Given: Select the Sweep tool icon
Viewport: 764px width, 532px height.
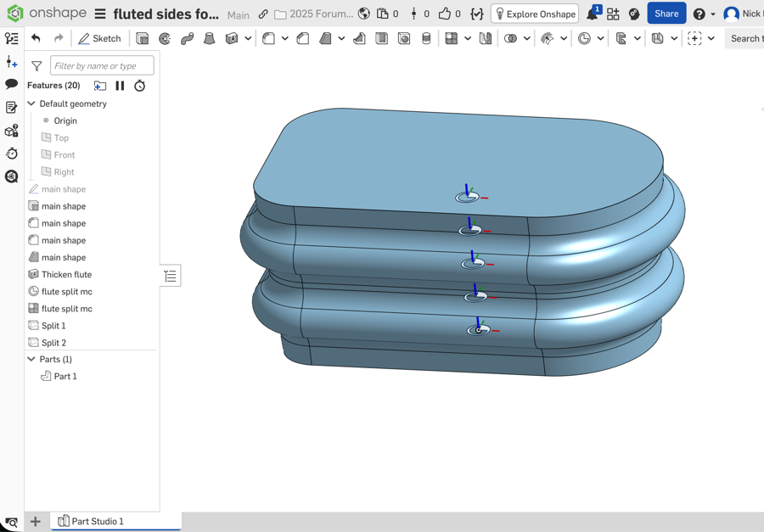Looking at the screenshot, I should 187,38.
